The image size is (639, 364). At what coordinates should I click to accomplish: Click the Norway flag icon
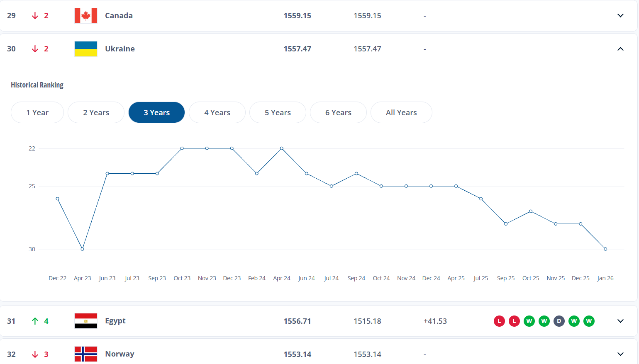[x=86, y=354]
